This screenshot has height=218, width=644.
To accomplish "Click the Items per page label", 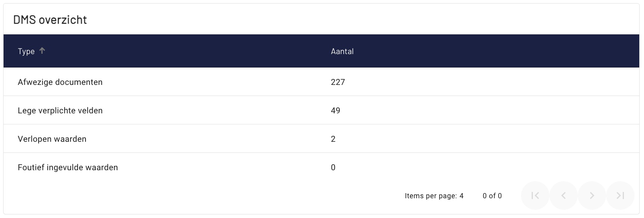I will pyautogui.click(x=431, y=196).
